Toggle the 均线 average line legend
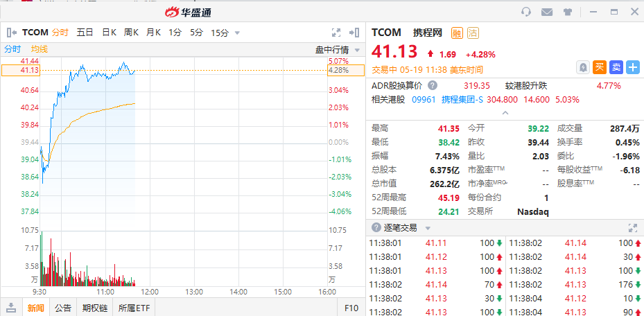The width and height of the screenshot is (644, 316). click(x=40, y=49)
